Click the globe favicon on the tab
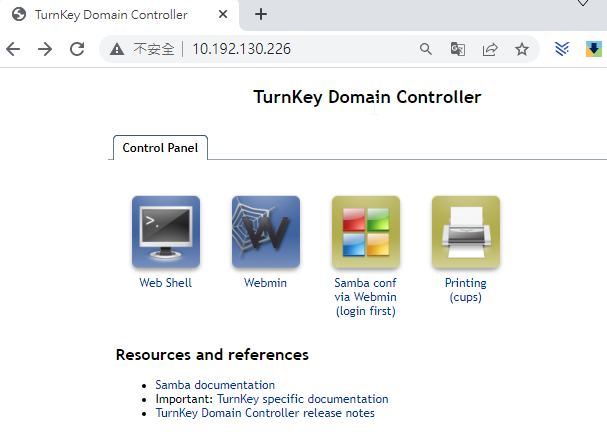Screen dimensions: 607x444 point(19,14)
